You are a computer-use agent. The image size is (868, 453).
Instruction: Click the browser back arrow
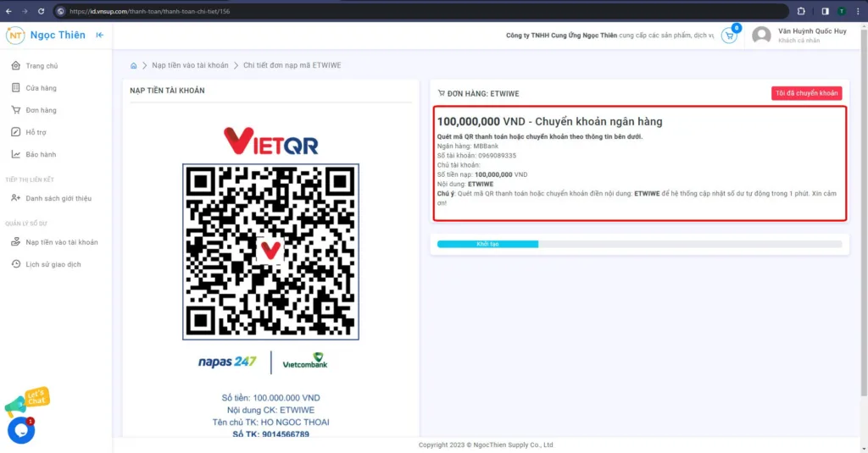pyautogui.click(x=8, y=11)
